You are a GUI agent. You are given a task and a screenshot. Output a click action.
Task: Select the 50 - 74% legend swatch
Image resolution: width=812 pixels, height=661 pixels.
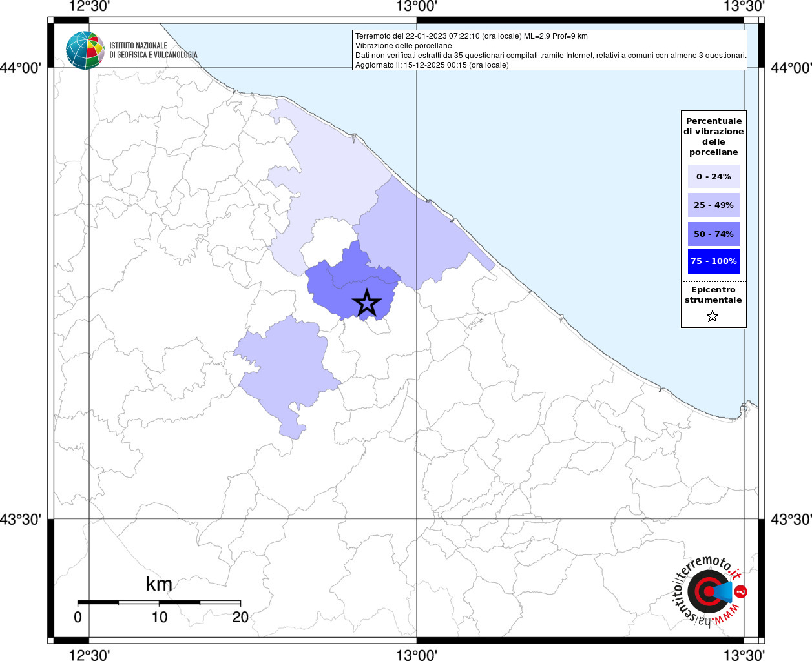713,234
